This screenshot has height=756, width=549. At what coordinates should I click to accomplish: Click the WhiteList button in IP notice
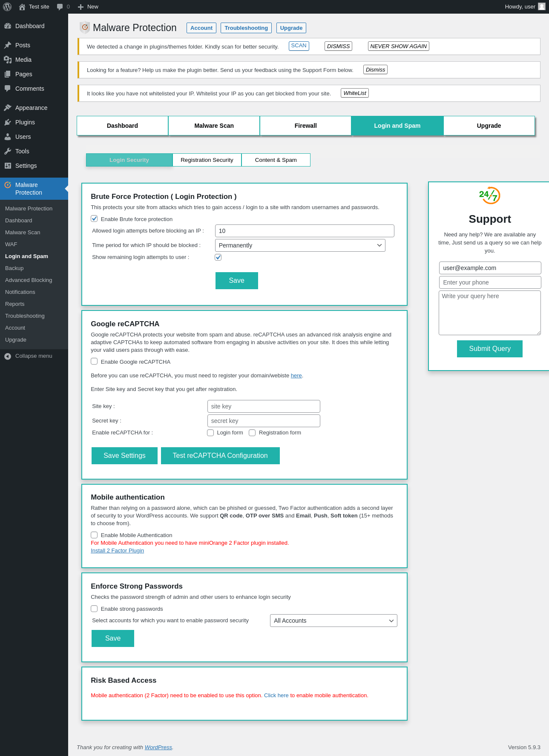[355, 93]
